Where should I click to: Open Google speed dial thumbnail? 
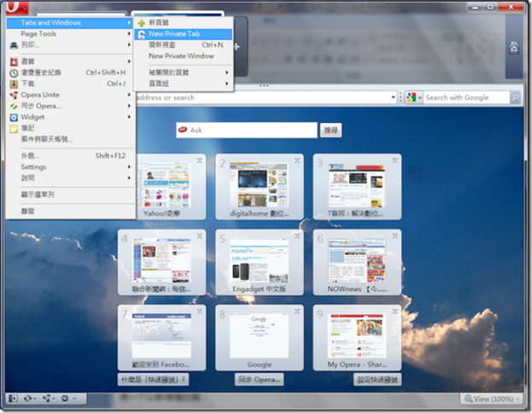[x=260, y=335]
